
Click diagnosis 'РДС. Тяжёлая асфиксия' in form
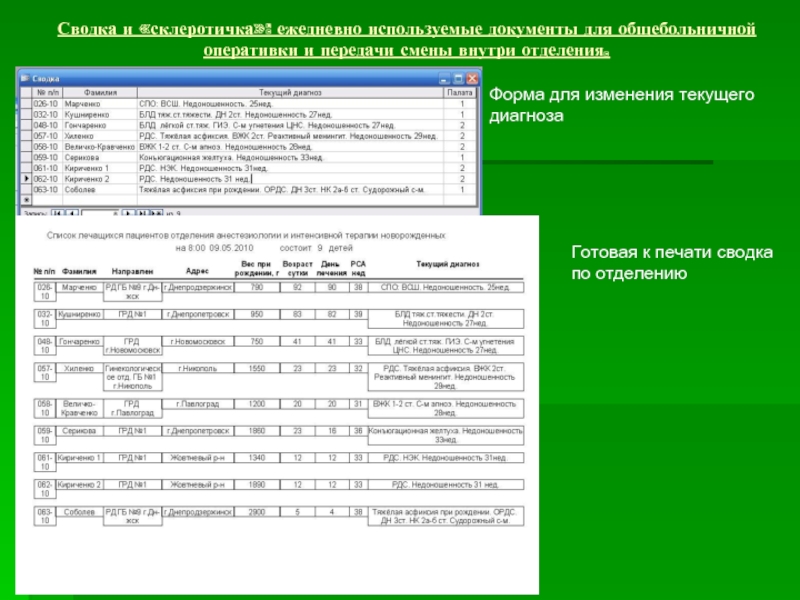[290, 136]
